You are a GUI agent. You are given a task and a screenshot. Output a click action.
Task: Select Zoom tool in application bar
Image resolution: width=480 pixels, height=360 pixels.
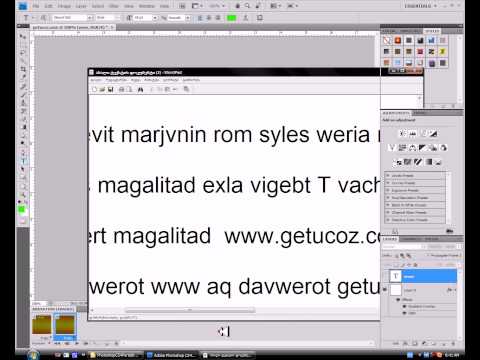[x=248, y=6]
